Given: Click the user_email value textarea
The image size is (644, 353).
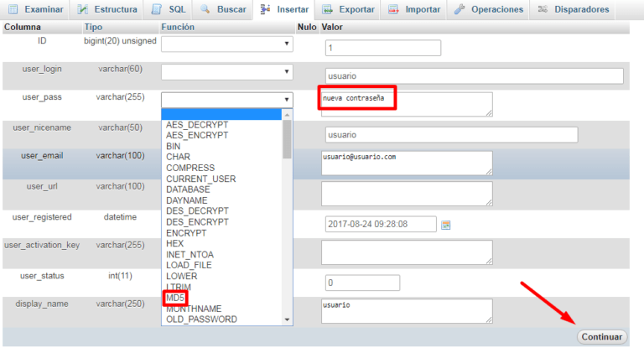Looking at the screenshot, I should (407, 163).
